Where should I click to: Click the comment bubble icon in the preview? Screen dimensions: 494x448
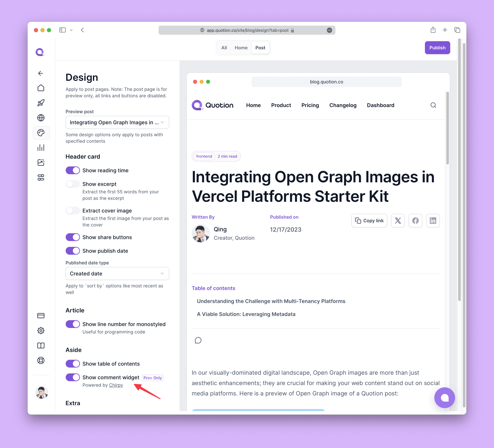click(x=198, y=340)
